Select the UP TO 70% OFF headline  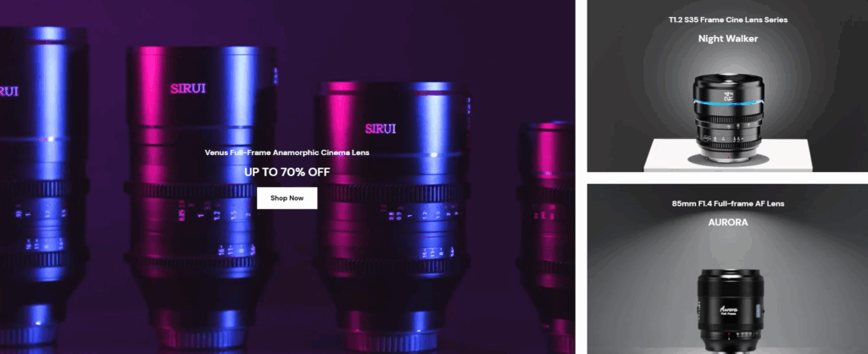[287, 172]
